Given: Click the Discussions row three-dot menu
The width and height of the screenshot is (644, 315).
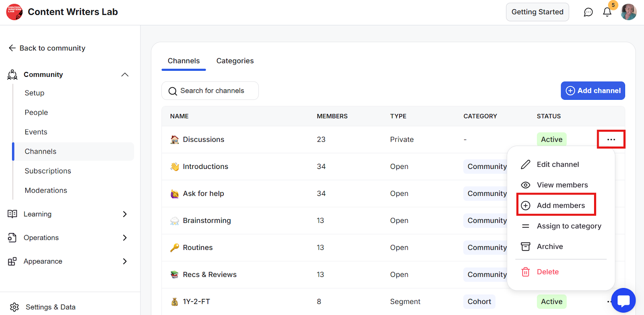Looking at the screenshot, I should pos(611,140).
